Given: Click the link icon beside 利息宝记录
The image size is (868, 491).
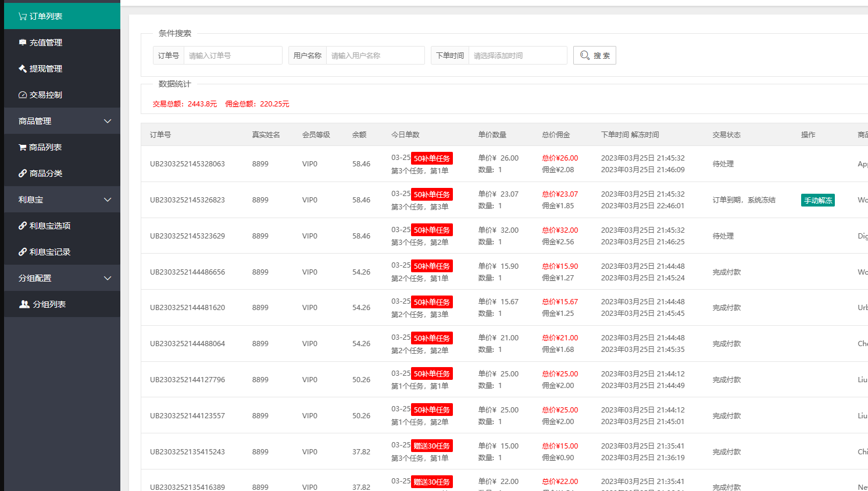Looking at the screenshot, I should click(x=22, y=252).
